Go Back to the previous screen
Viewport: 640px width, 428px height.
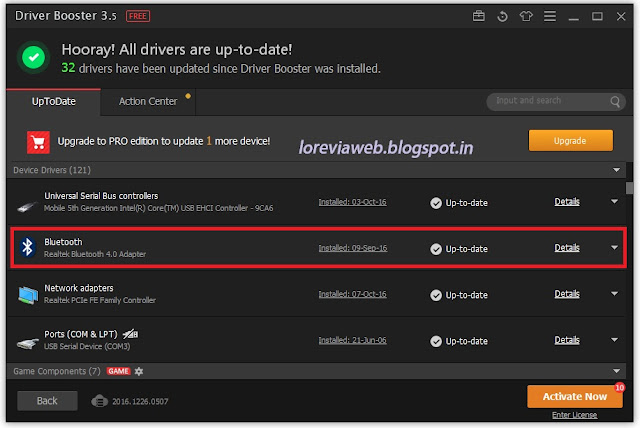point(47,401)
